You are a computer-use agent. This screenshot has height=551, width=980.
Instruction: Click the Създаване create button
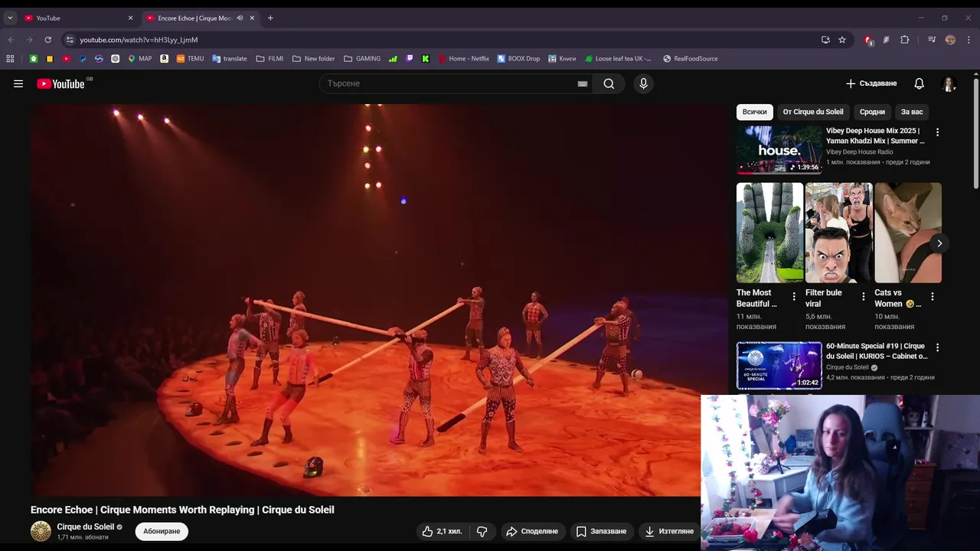tap(871, 83)
